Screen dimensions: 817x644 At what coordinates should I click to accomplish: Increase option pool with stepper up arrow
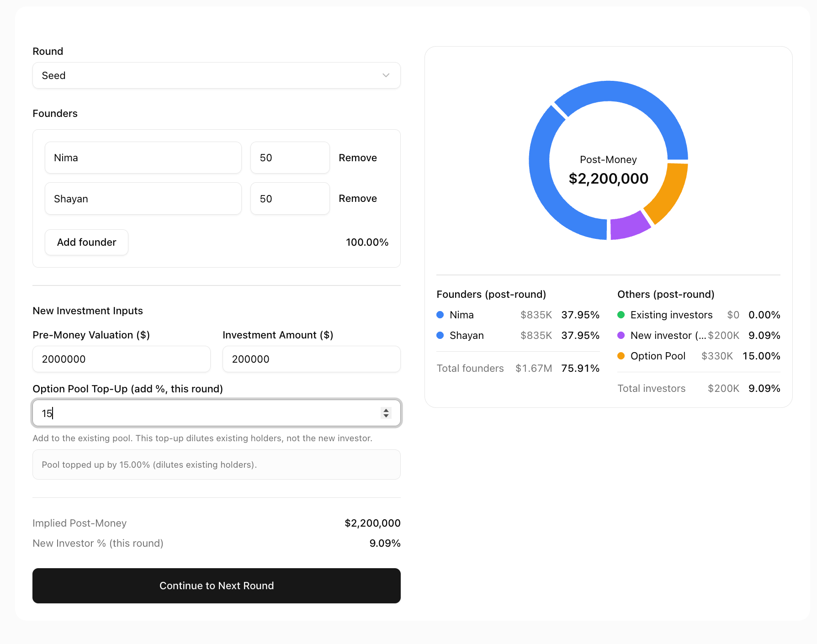click(x=386, y=410)
